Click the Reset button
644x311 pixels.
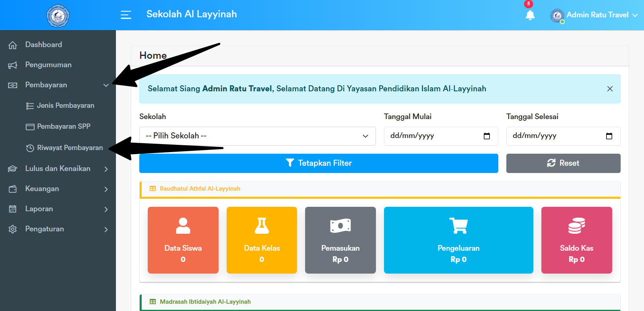[x=563, y=163]
